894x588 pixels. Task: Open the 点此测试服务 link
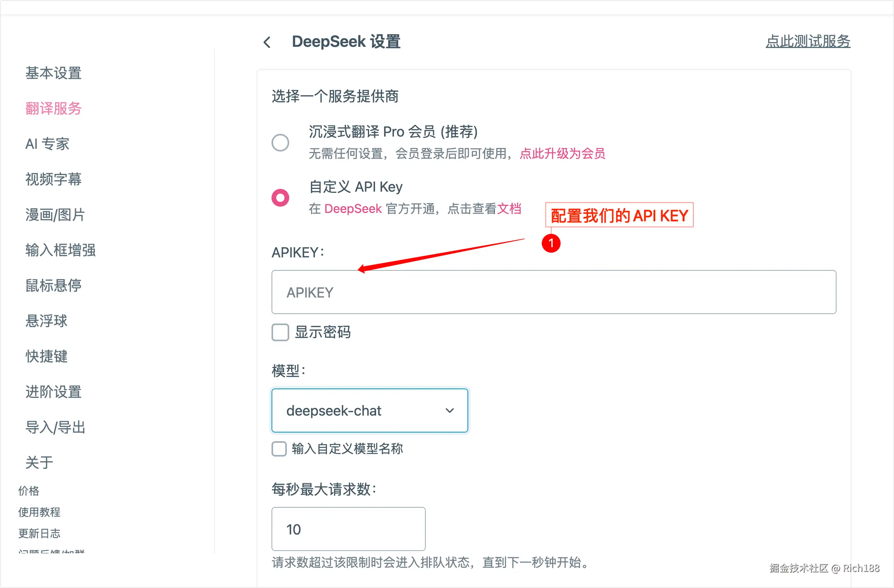tap(808, 41)
